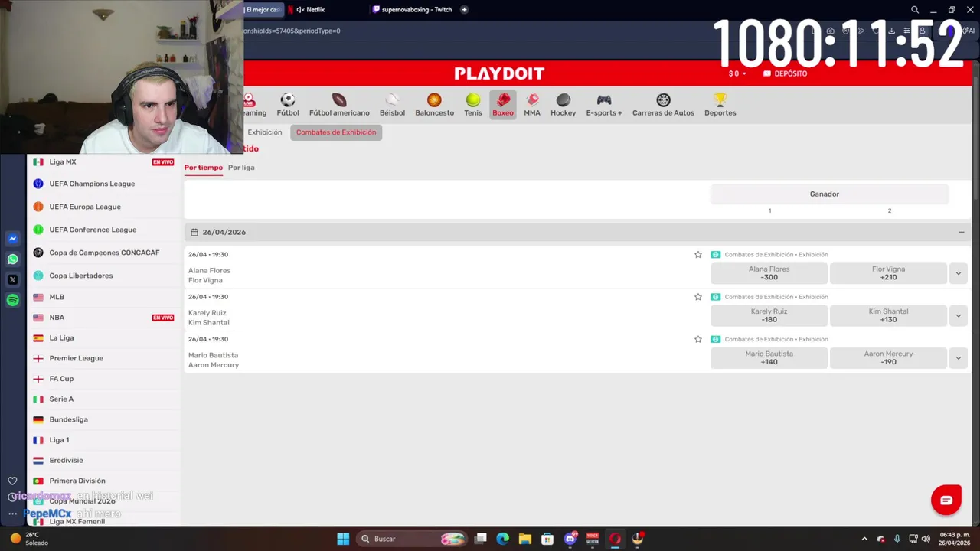Click the browser search magnifier icon
This screenshot has height=551, width=980.
pyautogui.click(x=915, y=10)
